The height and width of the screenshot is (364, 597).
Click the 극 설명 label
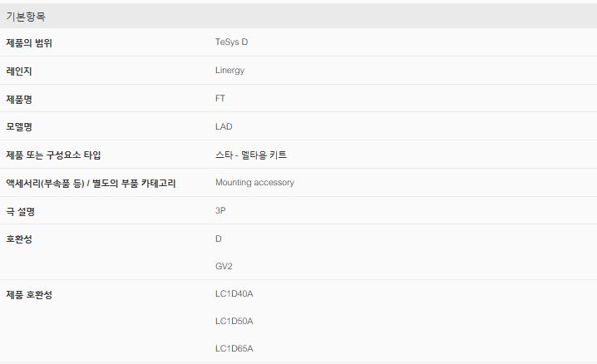[20, 211]
